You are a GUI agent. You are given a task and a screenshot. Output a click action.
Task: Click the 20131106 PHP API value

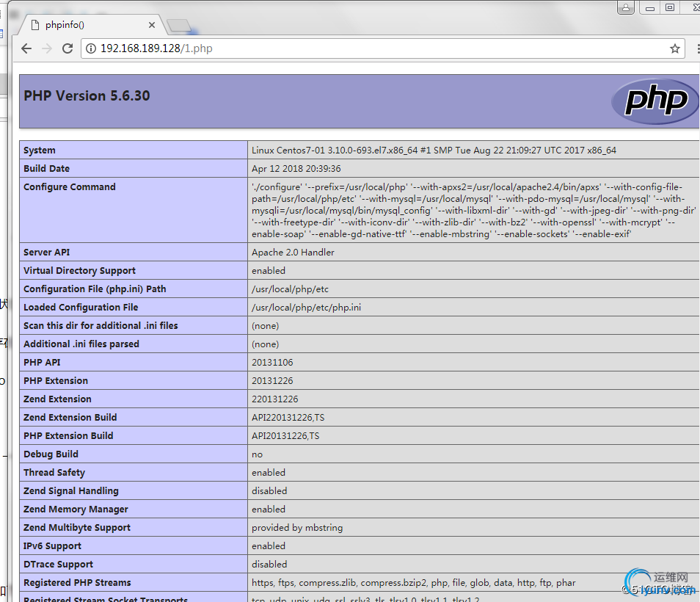coord(272,363)
